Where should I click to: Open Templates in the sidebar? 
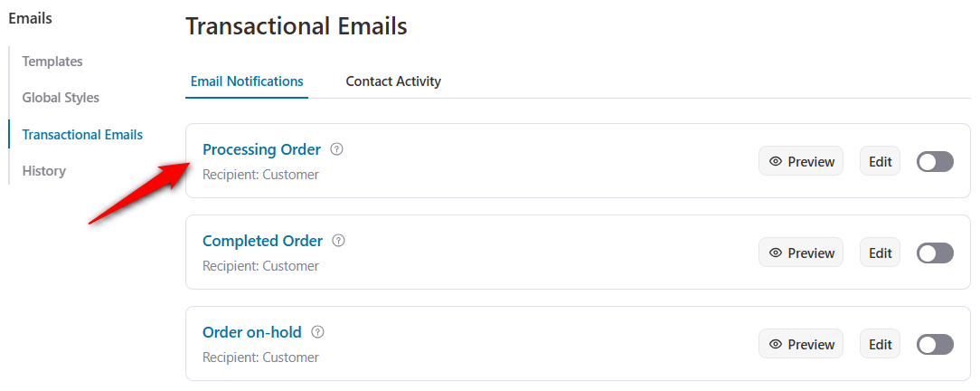(x=52, y=62)
